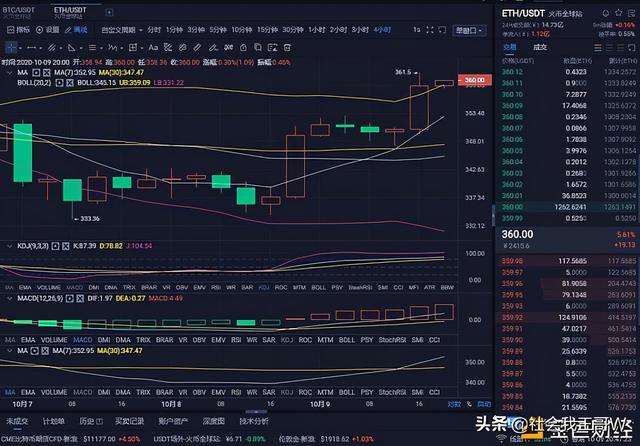640x446 pixels.
Task: Switch to the 成交 trades tab
Action: 540,47
